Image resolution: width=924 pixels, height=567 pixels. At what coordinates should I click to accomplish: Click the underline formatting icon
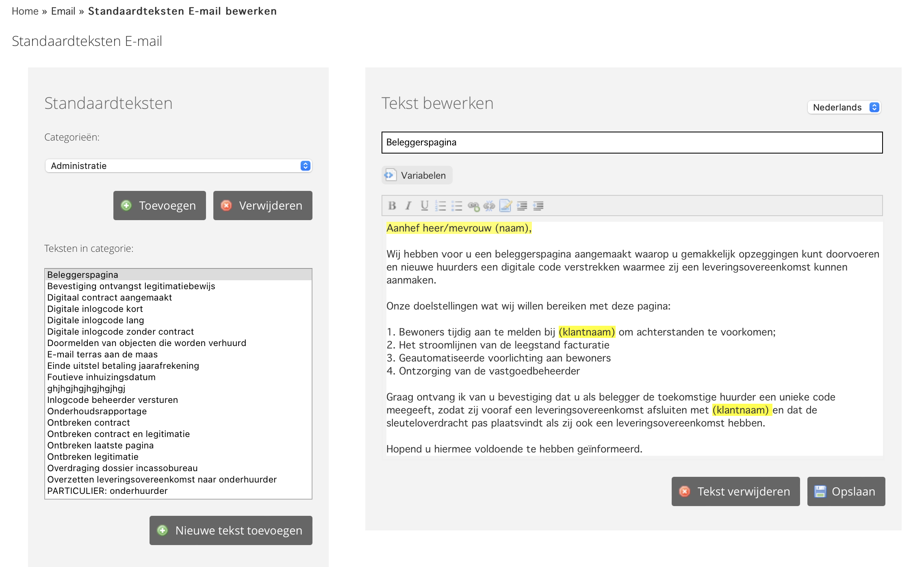pos(425,206)
